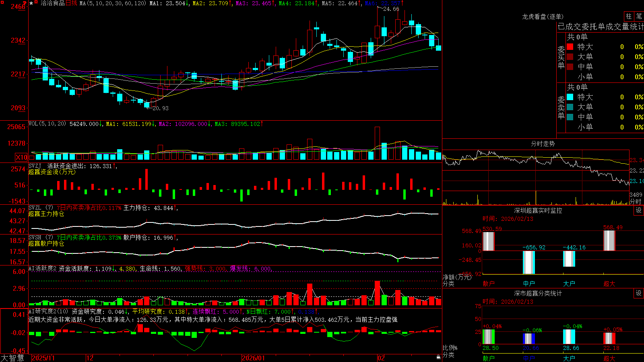
Task: Click the 小单 row under 委买单
Action: coord(605,77)
